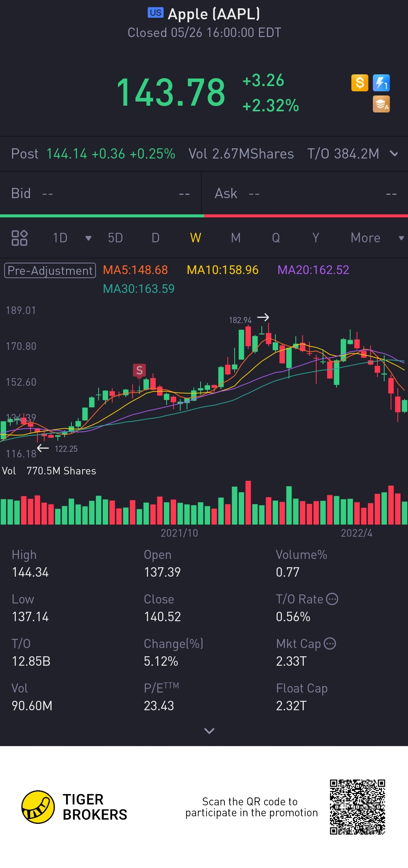
Task: Switch to the 1D chart tab
Action: pos(60,238)
